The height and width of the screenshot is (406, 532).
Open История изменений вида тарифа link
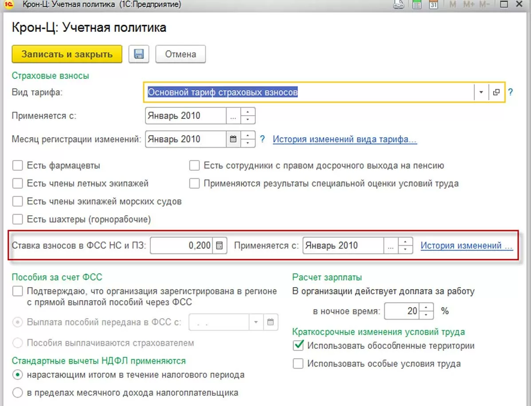pyautogui.click(x=345, y=139)
